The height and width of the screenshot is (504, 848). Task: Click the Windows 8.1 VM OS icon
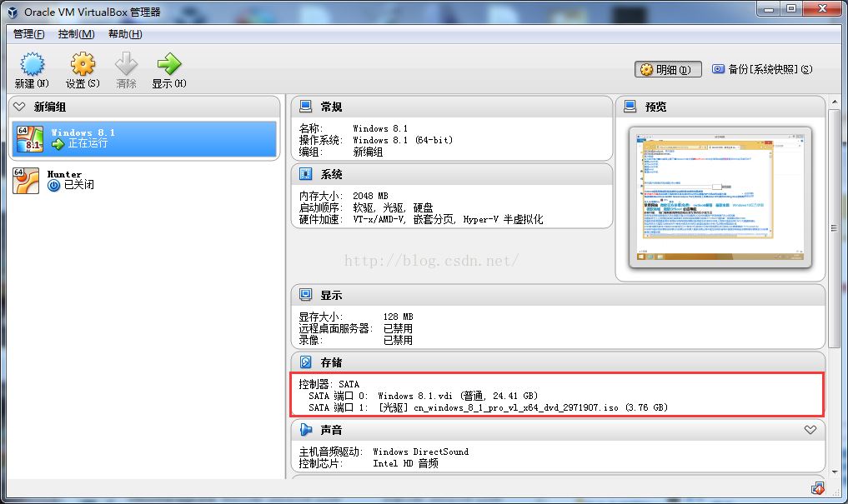pyautogui.click(x=29, y=139)
